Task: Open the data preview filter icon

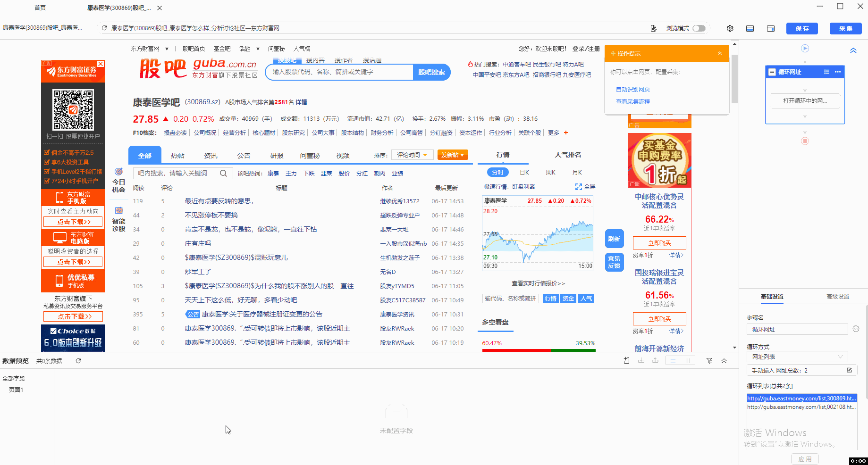Action: [x=709, y=361]
